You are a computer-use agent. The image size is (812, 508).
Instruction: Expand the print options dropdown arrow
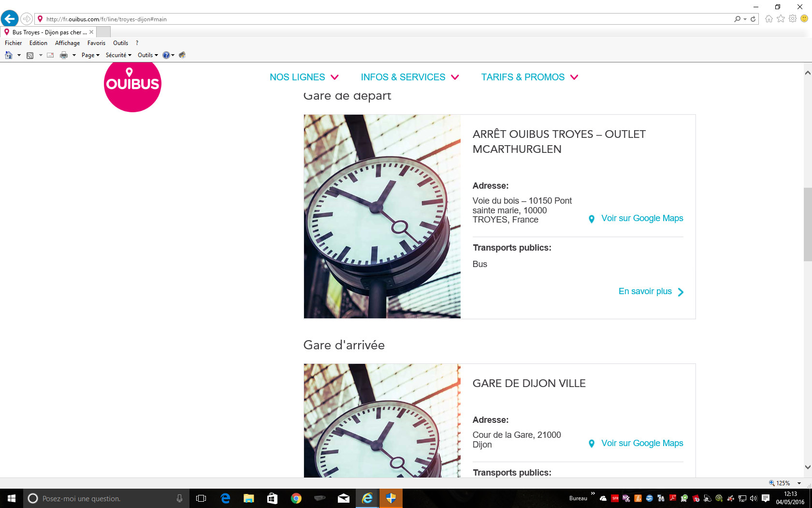(74, 55)
